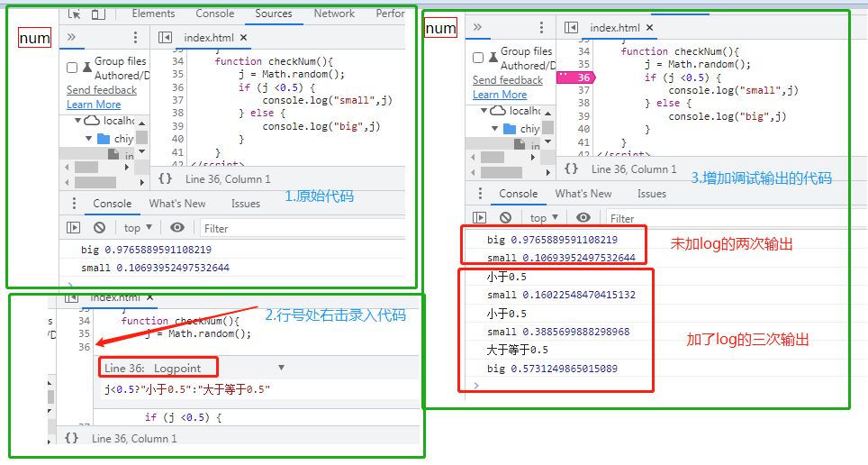Close index.html tab in bottom-left panel
Viewport: 868px width, 465px height.
149,297
